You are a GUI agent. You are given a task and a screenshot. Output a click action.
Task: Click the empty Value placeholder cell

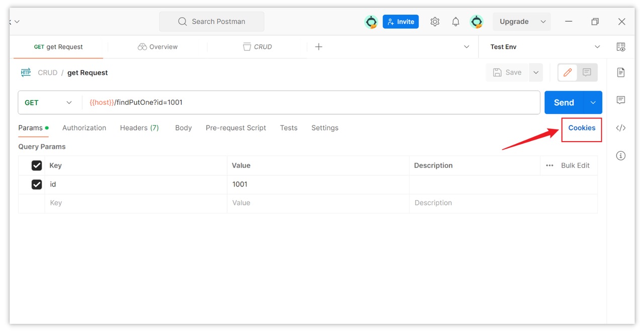pos(318,203)
